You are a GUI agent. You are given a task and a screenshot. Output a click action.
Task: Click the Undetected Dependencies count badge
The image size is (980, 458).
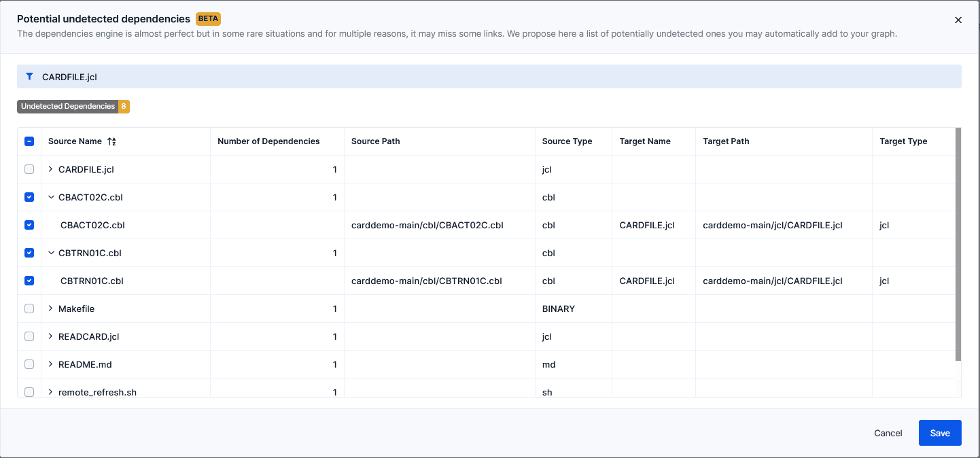(x=124, y=107)
